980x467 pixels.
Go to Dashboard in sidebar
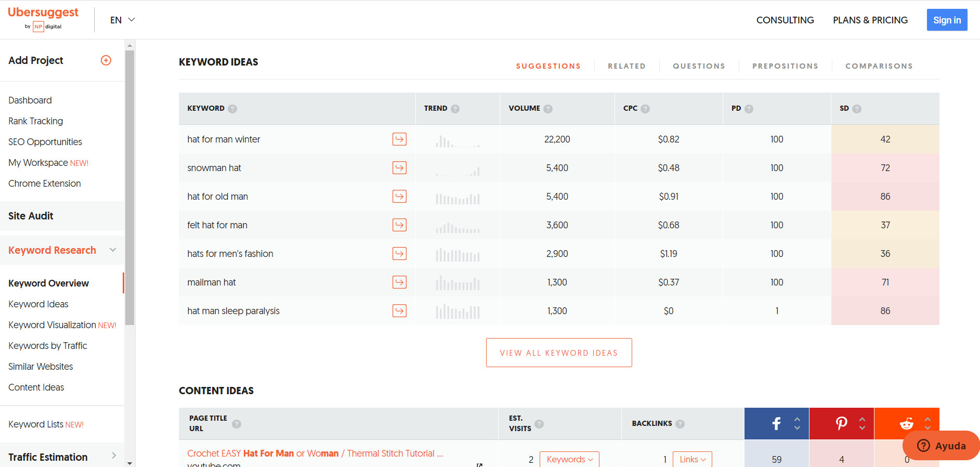30,100
